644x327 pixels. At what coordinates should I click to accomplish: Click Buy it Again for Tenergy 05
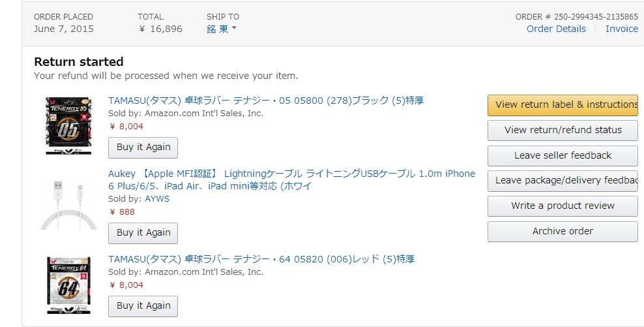coord(143,148)
